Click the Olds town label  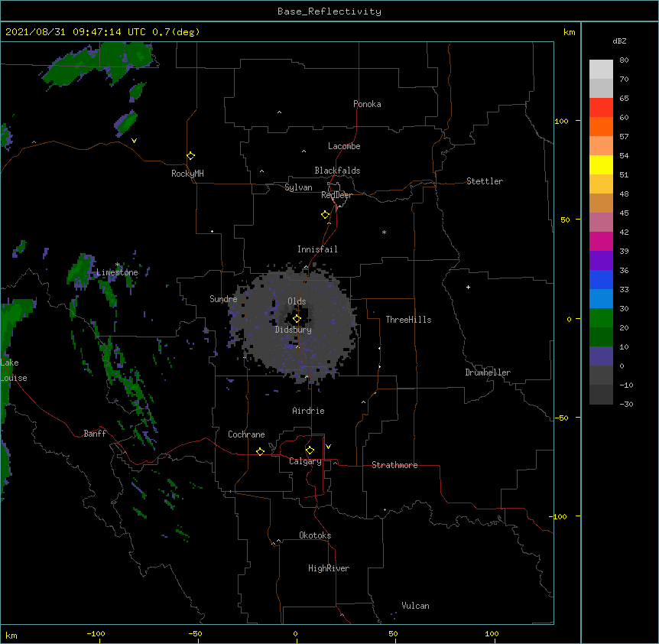[297, 301]
